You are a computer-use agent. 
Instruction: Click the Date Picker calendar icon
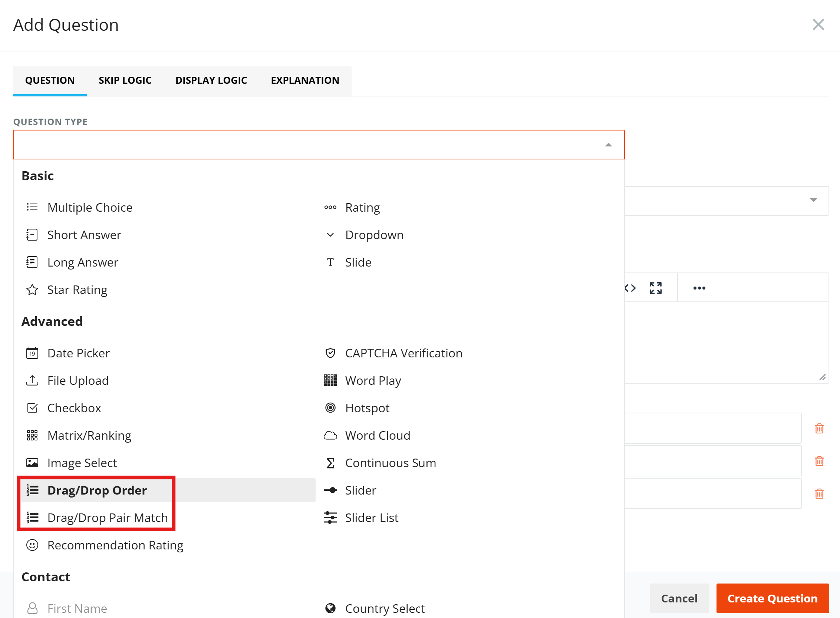tap(32, 353)
